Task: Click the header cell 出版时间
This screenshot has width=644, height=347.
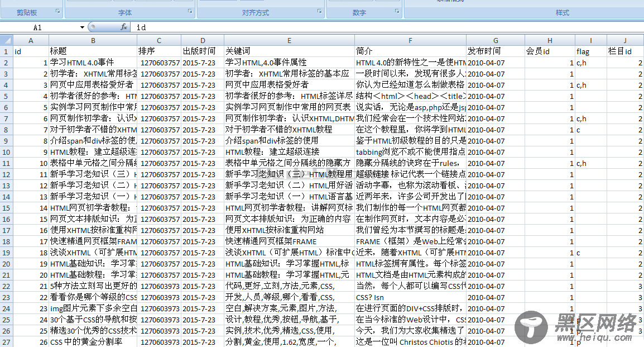Action: click(x=203, y=51)
